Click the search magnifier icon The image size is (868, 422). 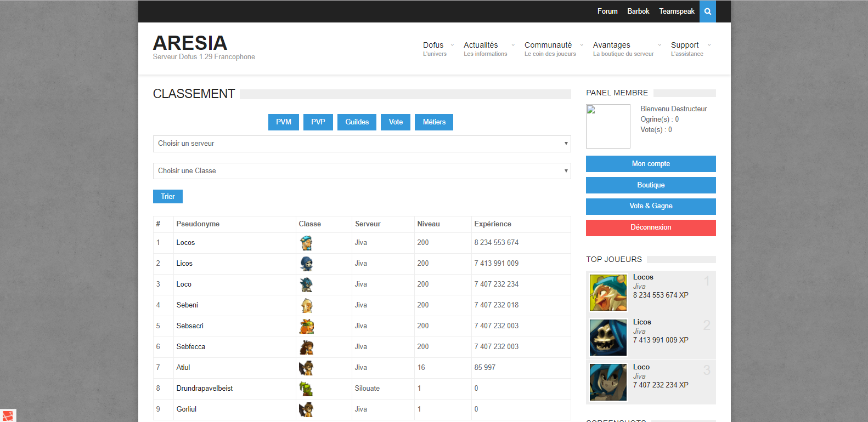coord(708,11)
